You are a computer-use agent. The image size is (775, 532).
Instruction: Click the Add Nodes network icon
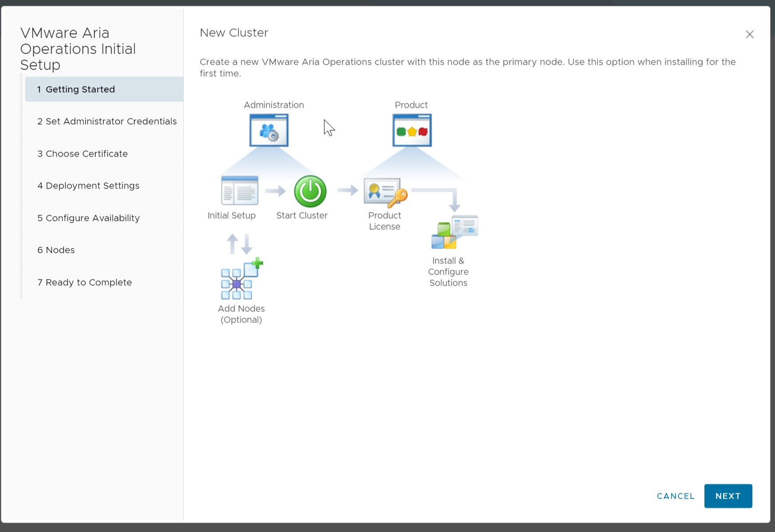point(242,278)
